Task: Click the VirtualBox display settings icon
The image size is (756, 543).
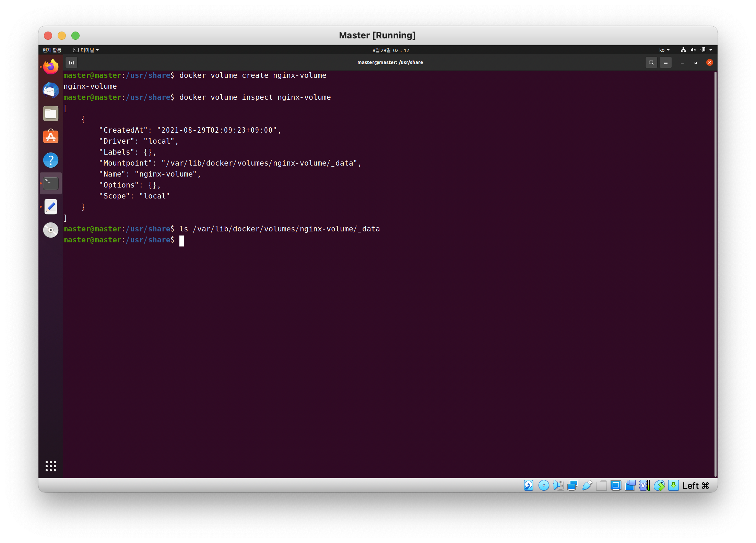Action: [616, 485]
